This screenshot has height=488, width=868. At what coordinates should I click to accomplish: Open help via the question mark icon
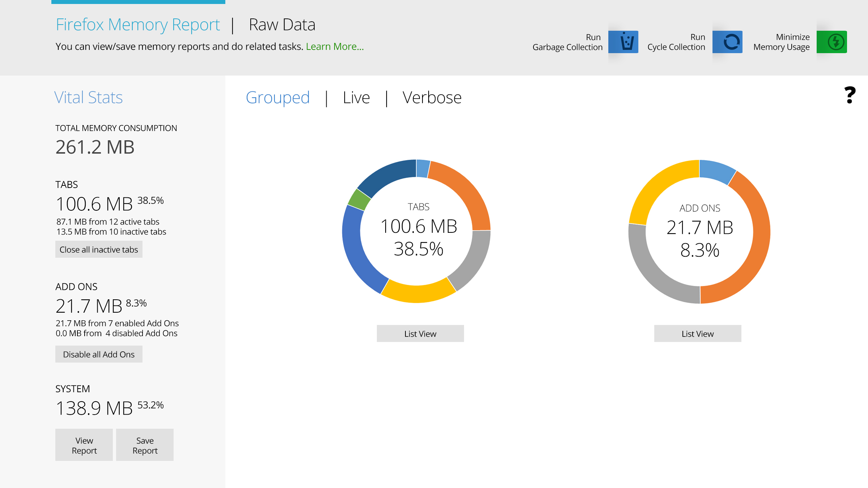pyautogui.click(x=850, y=95)
